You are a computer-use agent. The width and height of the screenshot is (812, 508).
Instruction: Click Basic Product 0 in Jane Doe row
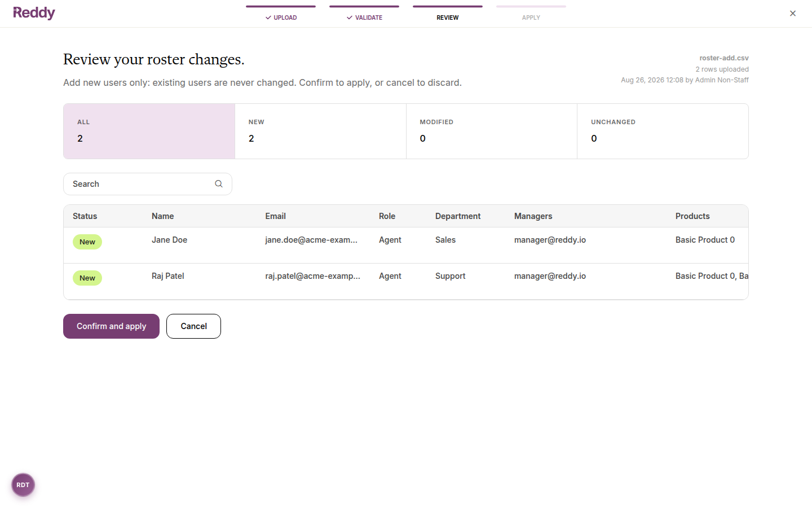click(705, 240)
